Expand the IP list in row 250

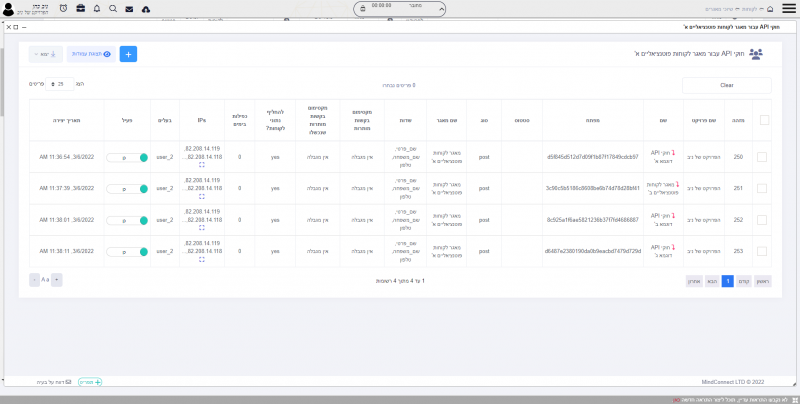[x=202, y=167]
